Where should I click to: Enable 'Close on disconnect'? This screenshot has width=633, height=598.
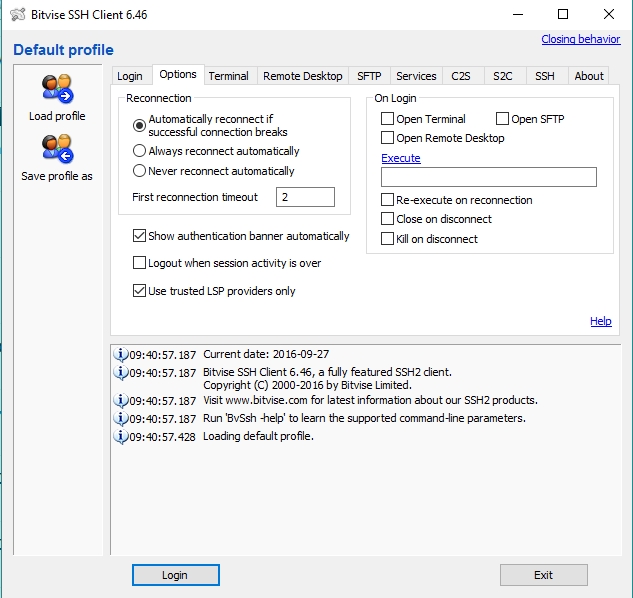tap(388, 218)
